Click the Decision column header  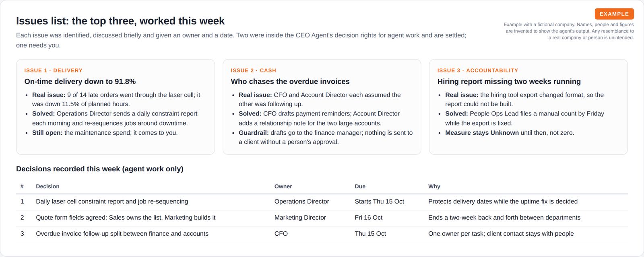click(x=47, y=186)
